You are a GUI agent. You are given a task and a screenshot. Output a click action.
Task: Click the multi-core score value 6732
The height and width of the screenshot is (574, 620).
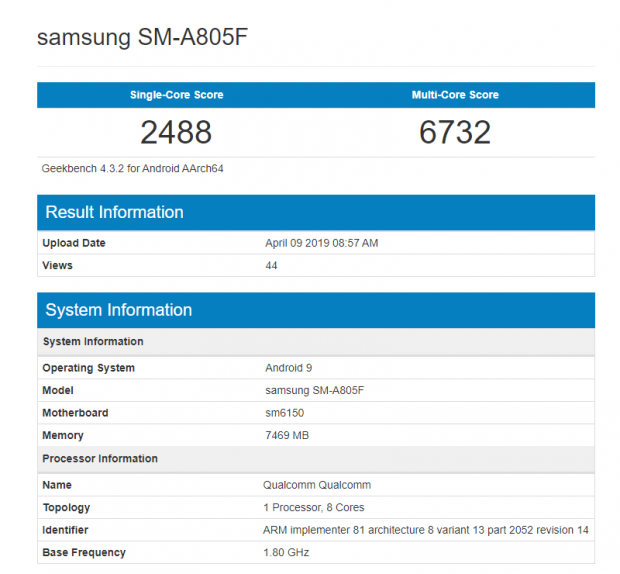pyautogui.click(x=455, y=132)
